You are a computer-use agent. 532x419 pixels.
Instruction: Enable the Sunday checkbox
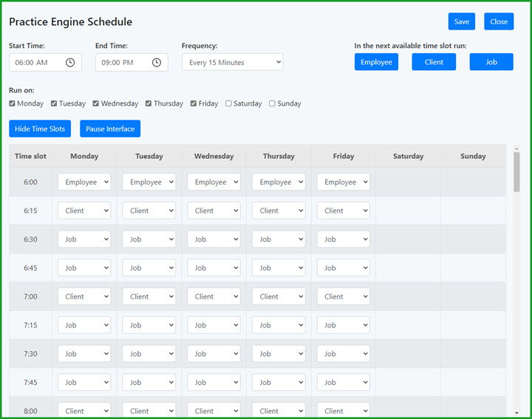272,103
